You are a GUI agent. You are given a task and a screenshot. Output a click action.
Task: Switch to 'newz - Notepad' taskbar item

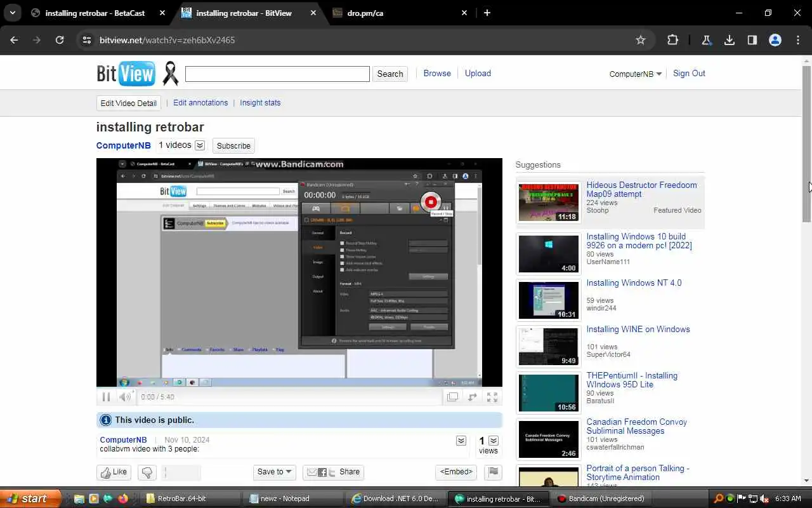coord(294,498)
